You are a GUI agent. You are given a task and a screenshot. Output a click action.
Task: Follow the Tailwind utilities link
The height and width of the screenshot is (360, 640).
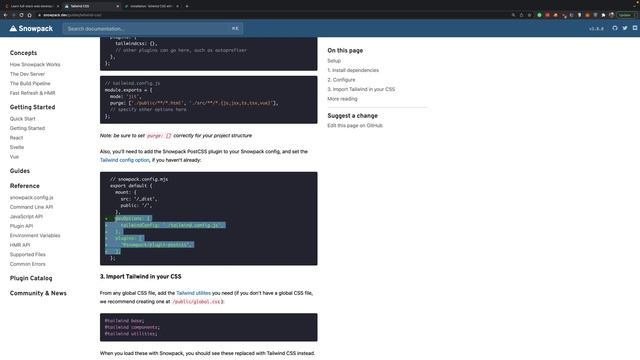coord(193,293)
